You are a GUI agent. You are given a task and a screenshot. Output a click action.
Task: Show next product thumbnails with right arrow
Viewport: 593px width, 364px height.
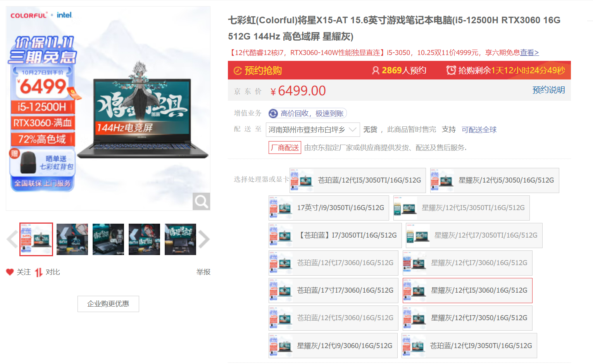[x=204, y=239]
